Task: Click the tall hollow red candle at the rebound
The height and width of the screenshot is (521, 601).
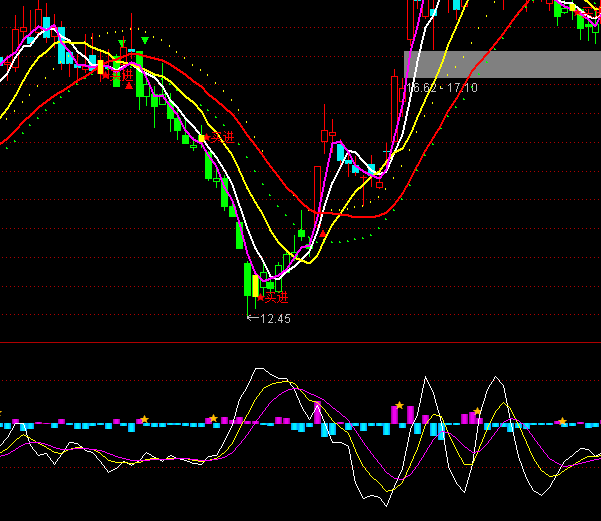Action: click(x=317, y=190)
